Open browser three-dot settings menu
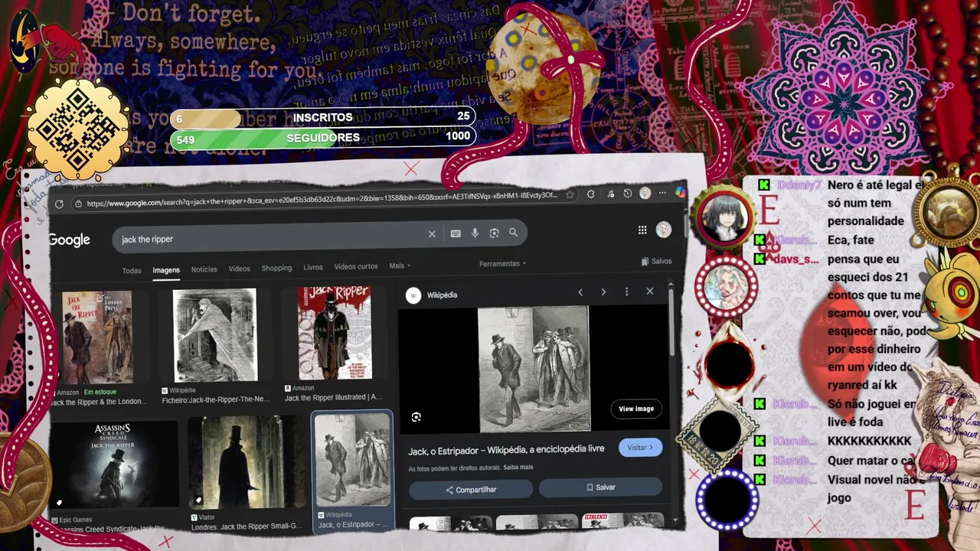This screenshot has width=980, height=551. pos(662,193)
